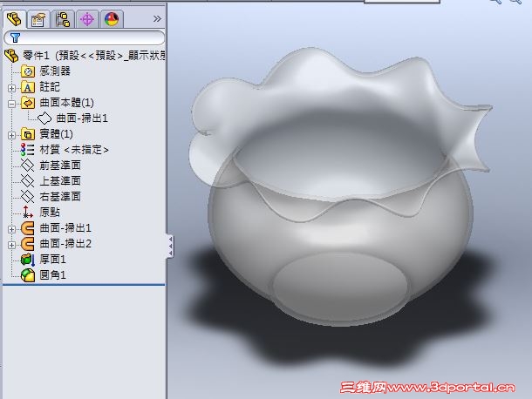
Task: Click the 右基準面 plane icon
Action: click(28, 196)
